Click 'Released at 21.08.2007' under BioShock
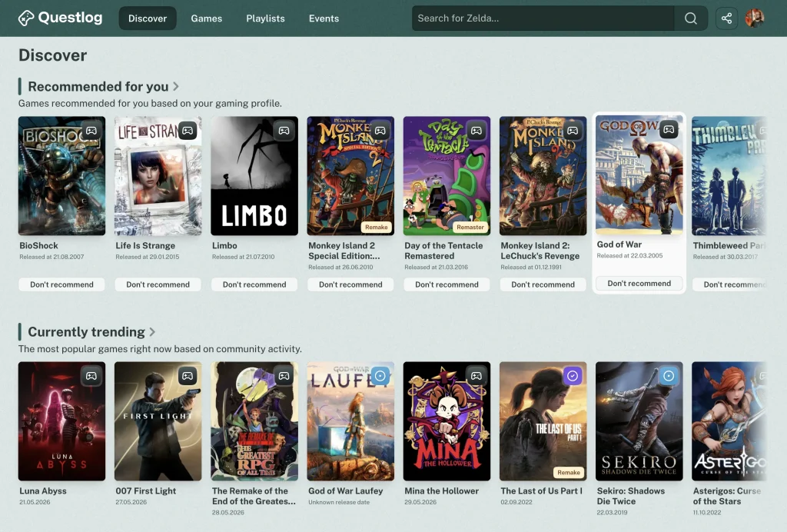 pos(51,257)
